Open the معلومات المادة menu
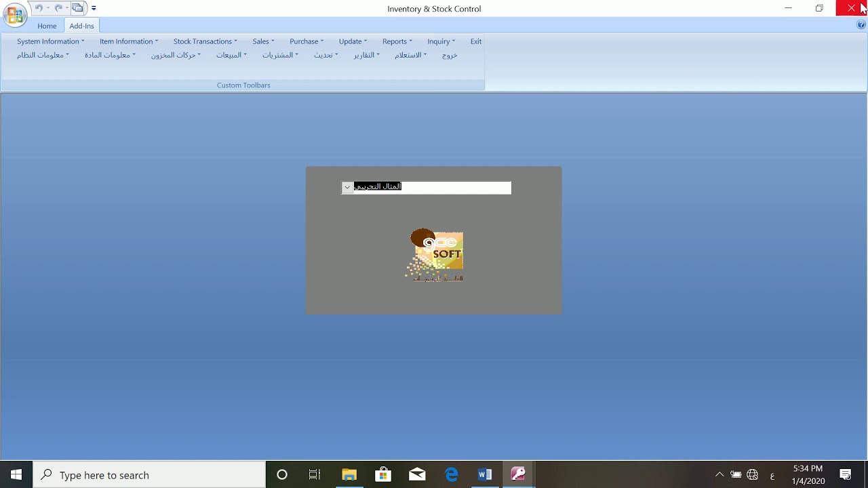 [111, 55]
